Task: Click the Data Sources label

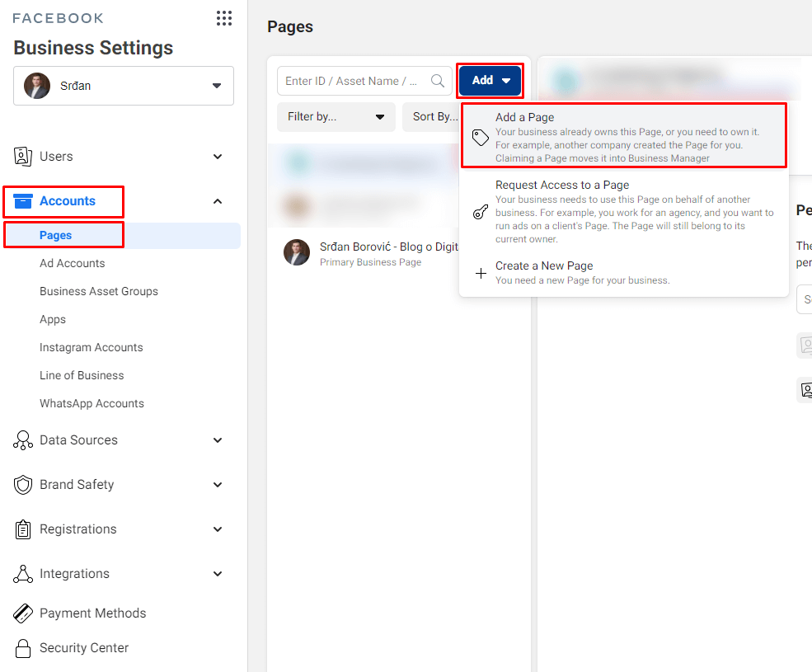Action: (x=78, y=439)
